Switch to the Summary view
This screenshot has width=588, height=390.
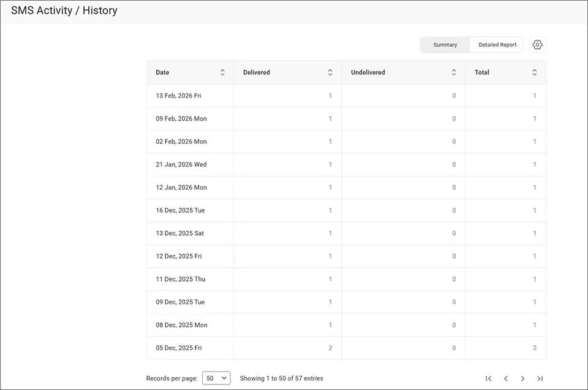[x=445, y=45]
